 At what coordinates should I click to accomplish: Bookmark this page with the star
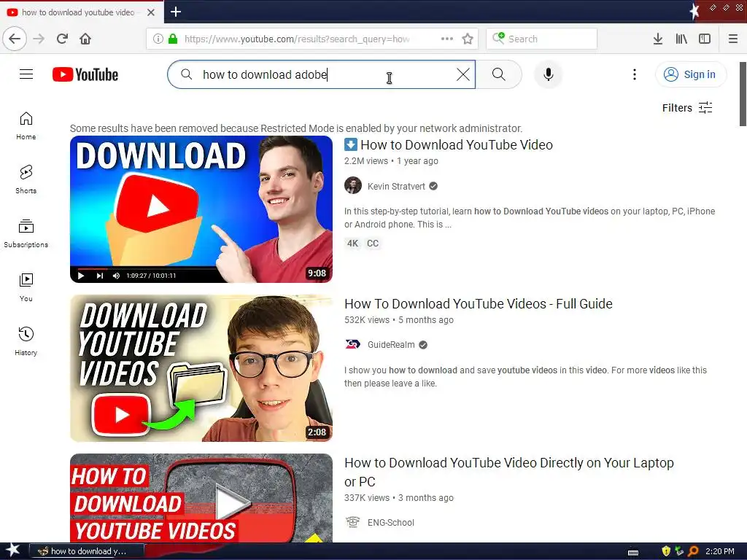(x=468, y=39)
